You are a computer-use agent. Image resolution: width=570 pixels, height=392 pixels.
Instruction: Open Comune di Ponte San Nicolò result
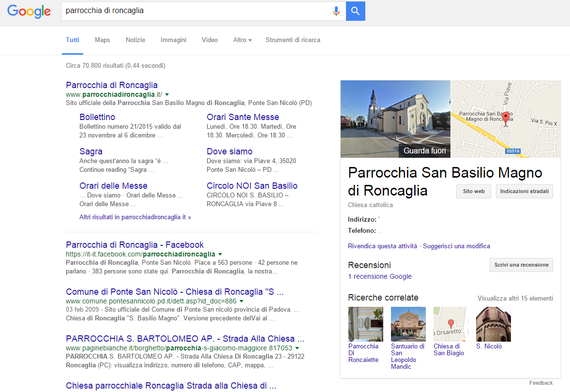pyautogui.click(x=175, y=292)
